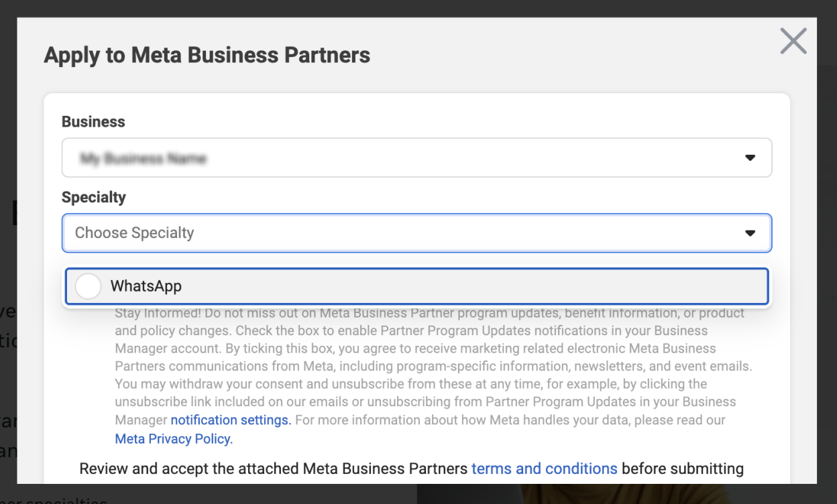This screenshot has height=504, width=837.
Task: Open the terms and conditions link
Action: pos(544,468)
